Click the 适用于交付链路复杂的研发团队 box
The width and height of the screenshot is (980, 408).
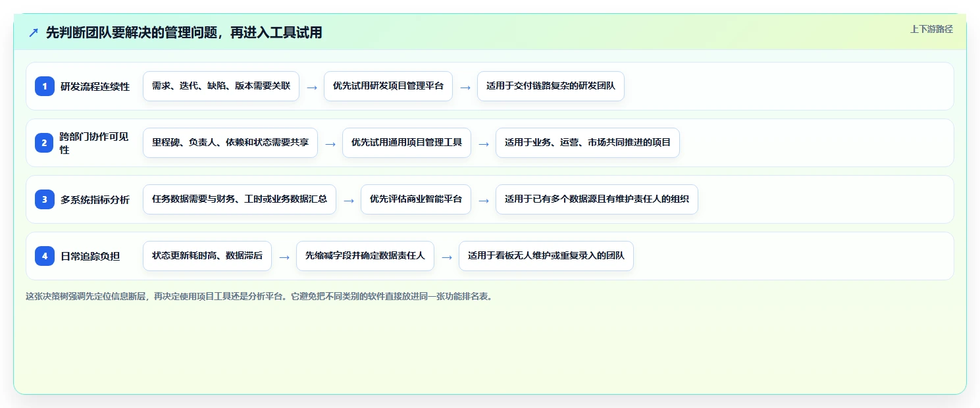tap(551, 86)
